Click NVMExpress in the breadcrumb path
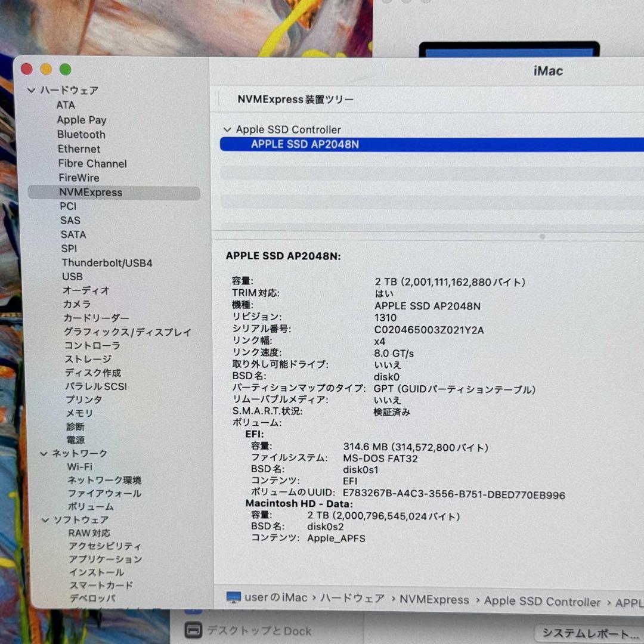This screenshot has height=644, width=644. click(x=435, y=601)
